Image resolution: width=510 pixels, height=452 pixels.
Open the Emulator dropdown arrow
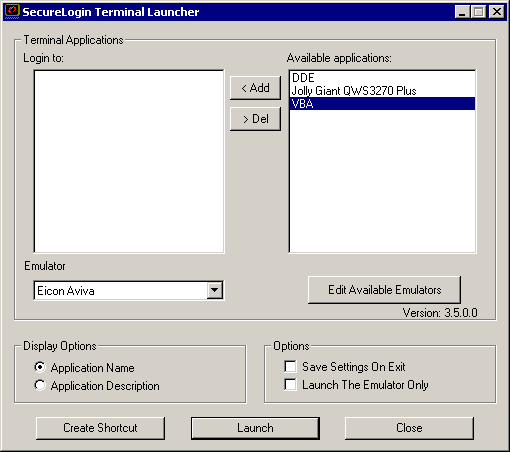click(215, 291)
